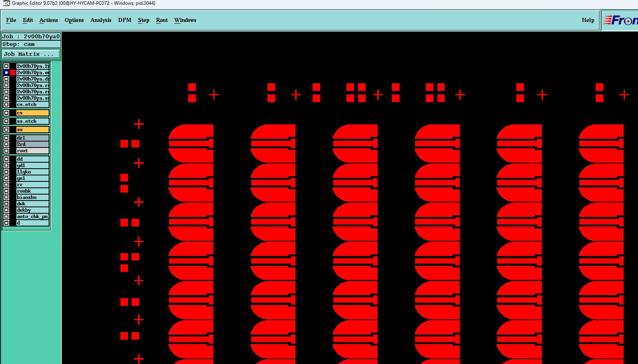Open the Actions menu
Screen dimensions: 638x364
pyautogui.click(x=49, y=20)
